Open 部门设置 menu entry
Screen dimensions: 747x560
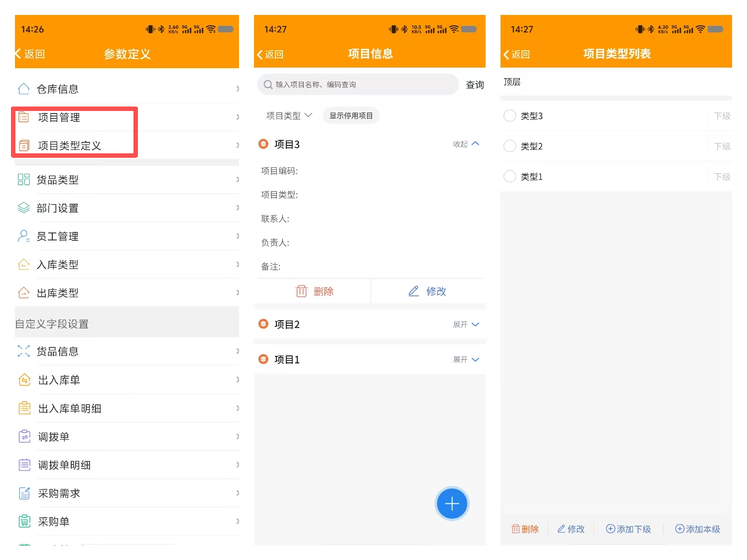coord(127,208)
